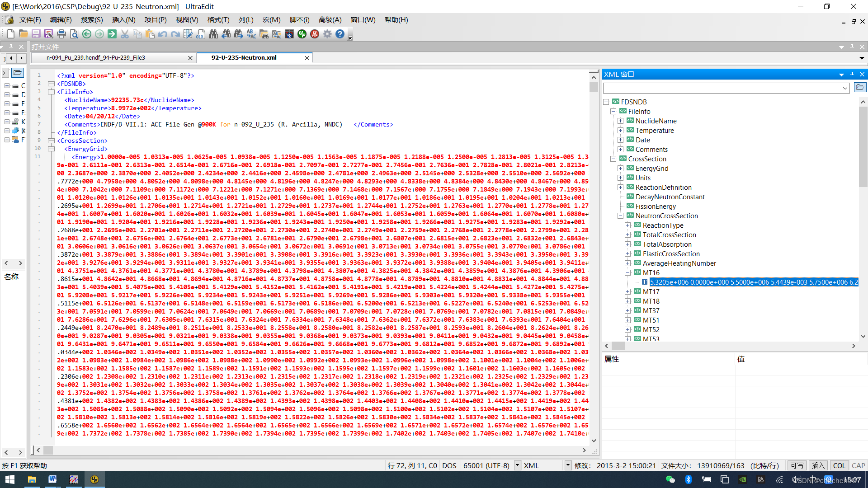The width and height of the screenshot is (868, 488).
Task: Select the Temperature node in XML tree
Action: pos(654,131)
